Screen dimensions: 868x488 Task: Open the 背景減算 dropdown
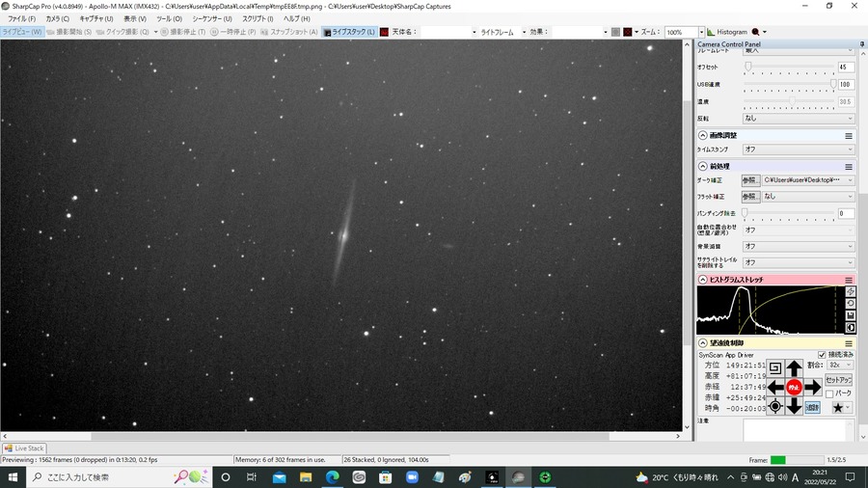(x=799, y=246)
